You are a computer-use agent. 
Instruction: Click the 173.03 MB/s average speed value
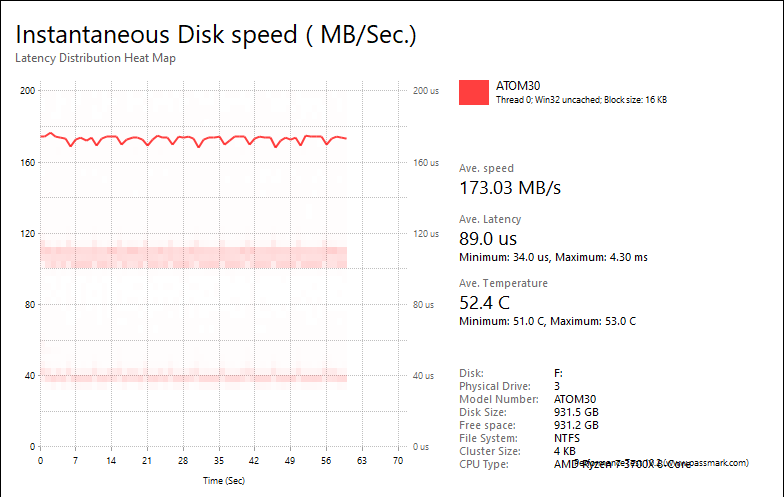point(510,188)
